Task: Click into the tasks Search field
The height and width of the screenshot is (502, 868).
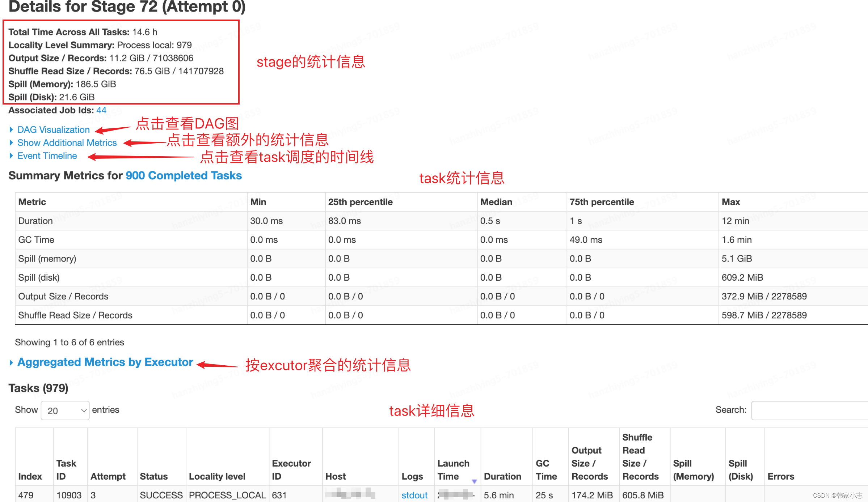Action: (809, 410)
